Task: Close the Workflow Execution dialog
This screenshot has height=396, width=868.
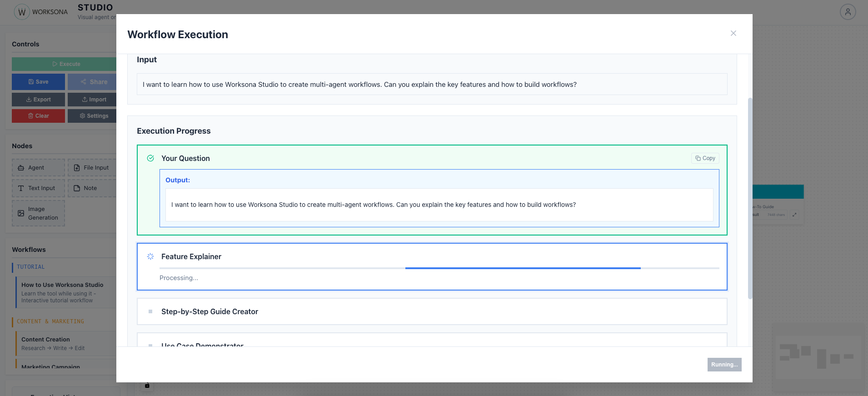Action: (733, 33)
